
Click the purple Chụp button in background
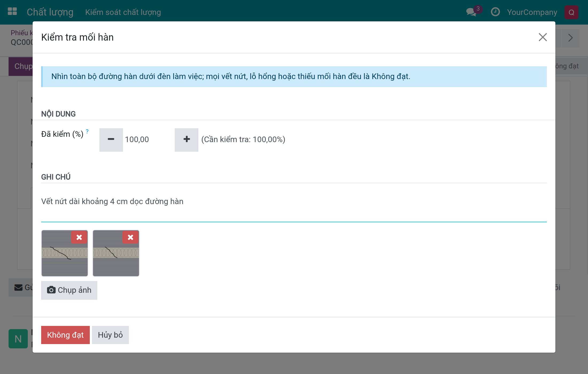(x=21, y=66)
